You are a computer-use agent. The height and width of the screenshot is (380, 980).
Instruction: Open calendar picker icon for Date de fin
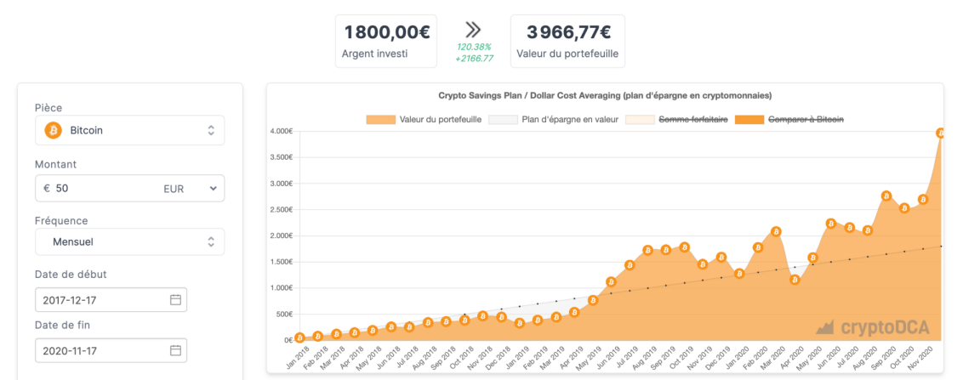click(176, 350)
